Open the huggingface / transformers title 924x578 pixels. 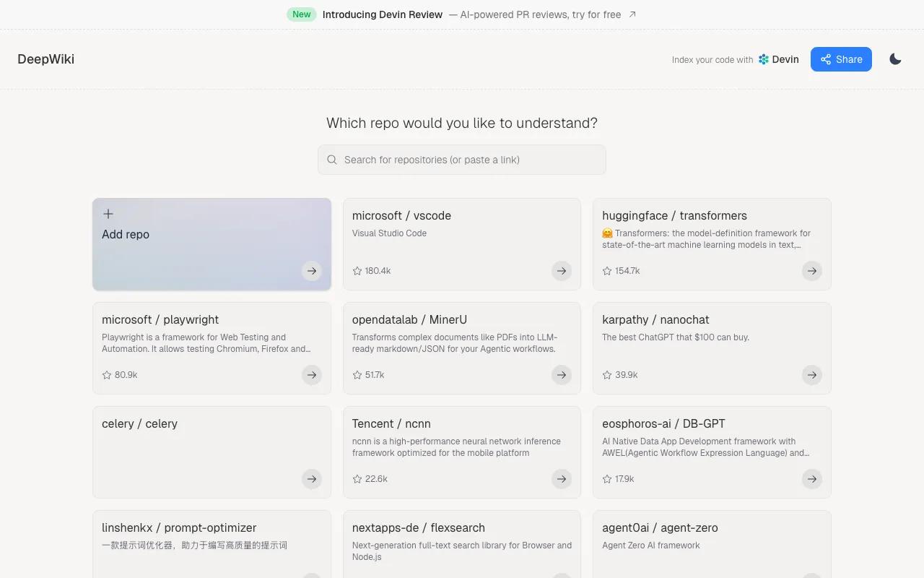point(674,215)
